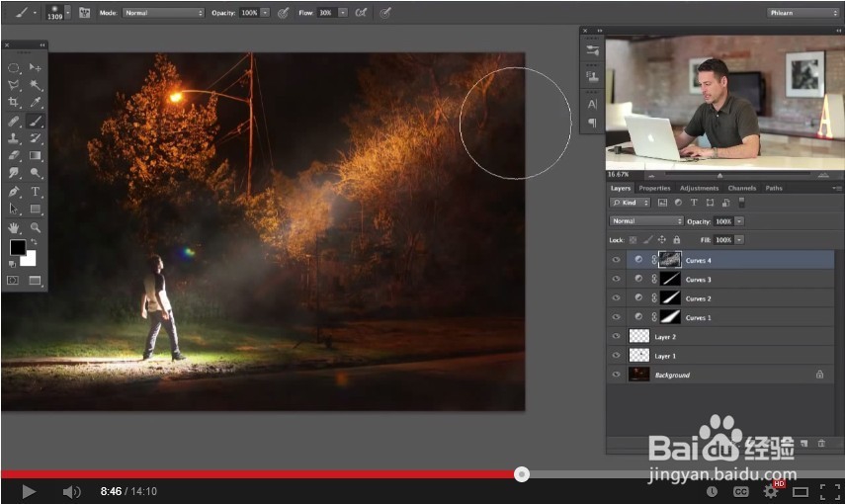Toggle lock transparent pixels

(634, 240)
